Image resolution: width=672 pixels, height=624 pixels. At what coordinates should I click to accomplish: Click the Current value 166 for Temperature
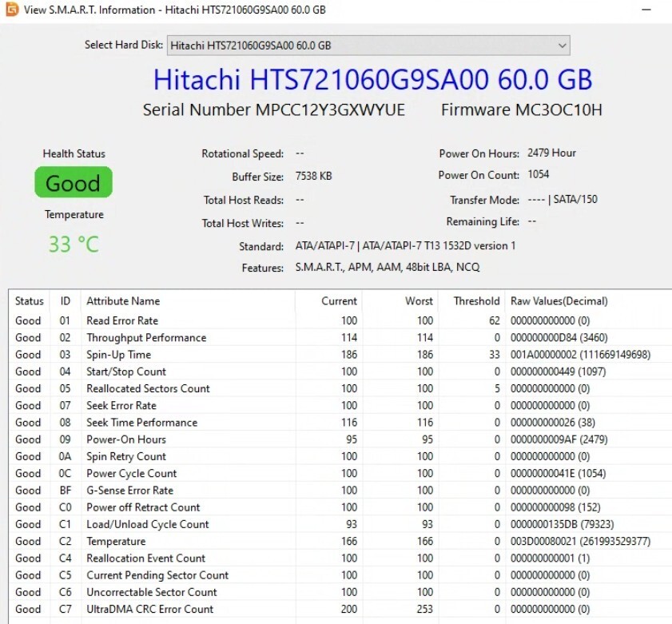349,541
